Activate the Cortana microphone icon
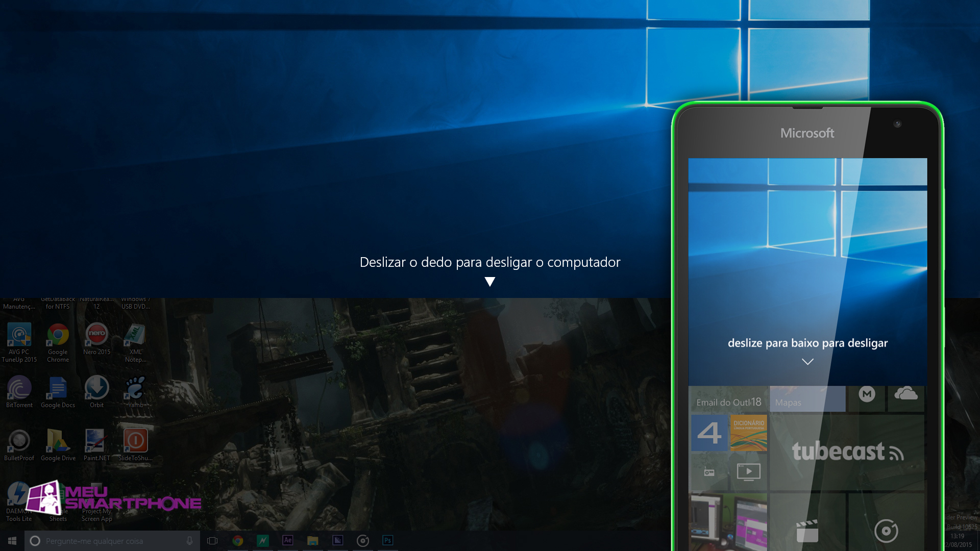This screenshot has height=551, width=980. click(189, 541)
